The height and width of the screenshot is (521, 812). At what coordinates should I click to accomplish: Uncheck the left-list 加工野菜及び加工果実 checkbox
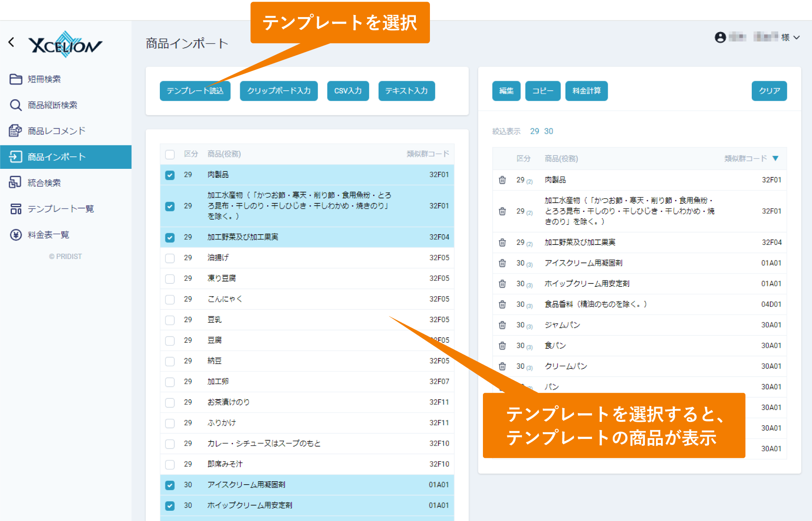170,237
